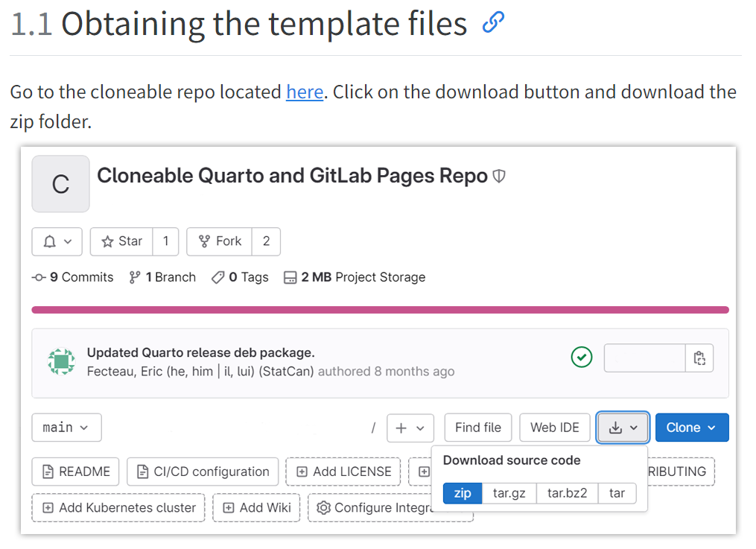Open the 1 Branch list
Screen dimensions: 756x549
click(x=162, y=277)
